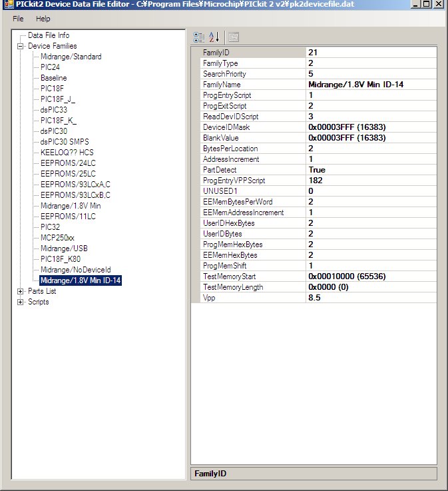Viewport: 448px width, 491px height.
Task: Select the EEPROMS/25LC family
Action: coord(68,174)
